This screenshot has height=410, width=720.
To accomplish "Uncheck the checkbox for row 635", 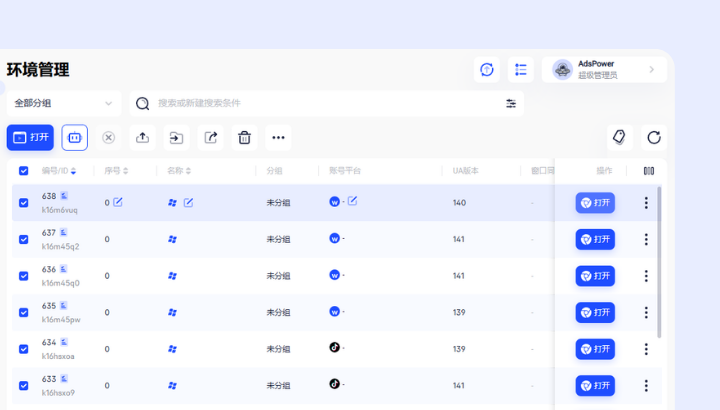I will [x=23, y=313].
